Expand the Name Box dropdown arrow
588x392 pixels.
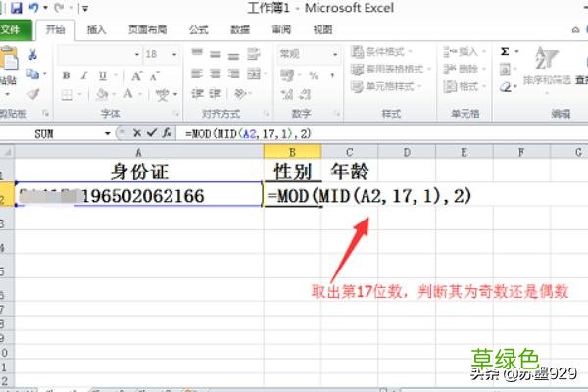click(108, 132)
